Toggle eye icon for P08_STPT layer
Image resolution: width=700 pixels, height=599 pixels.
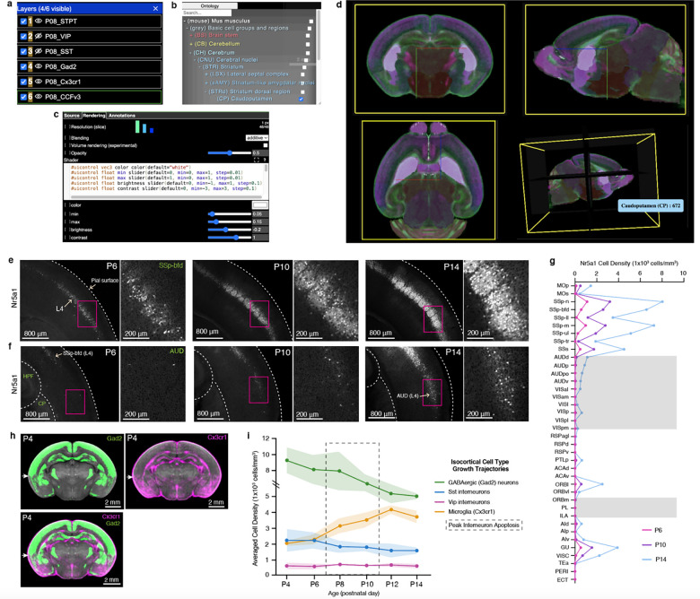(39, 21)
